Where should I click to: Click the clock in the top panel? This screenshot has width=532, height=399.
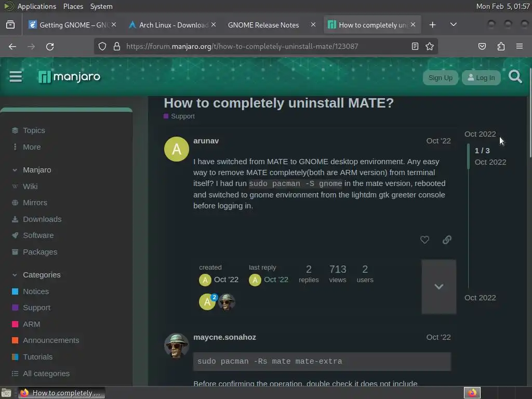tap(503, 6)
